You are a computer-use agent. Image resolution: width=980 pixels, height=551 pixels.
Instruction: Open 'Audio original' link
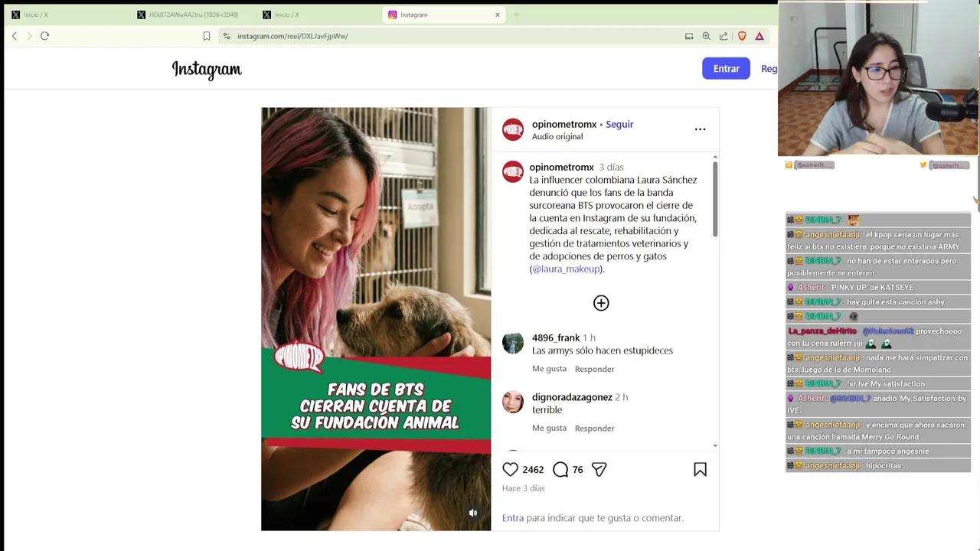[557, 136]
